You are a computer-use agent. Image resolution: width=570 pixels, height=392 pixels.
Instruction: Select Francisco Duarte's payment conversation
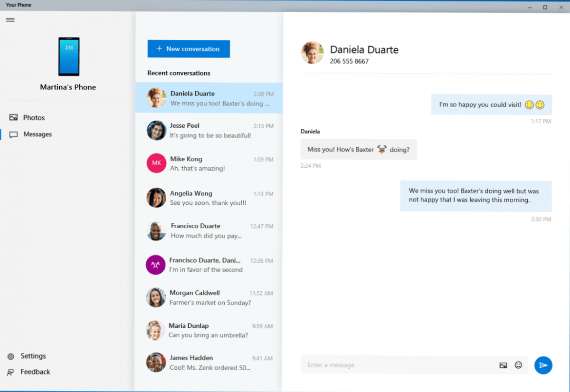pos(209,231)
